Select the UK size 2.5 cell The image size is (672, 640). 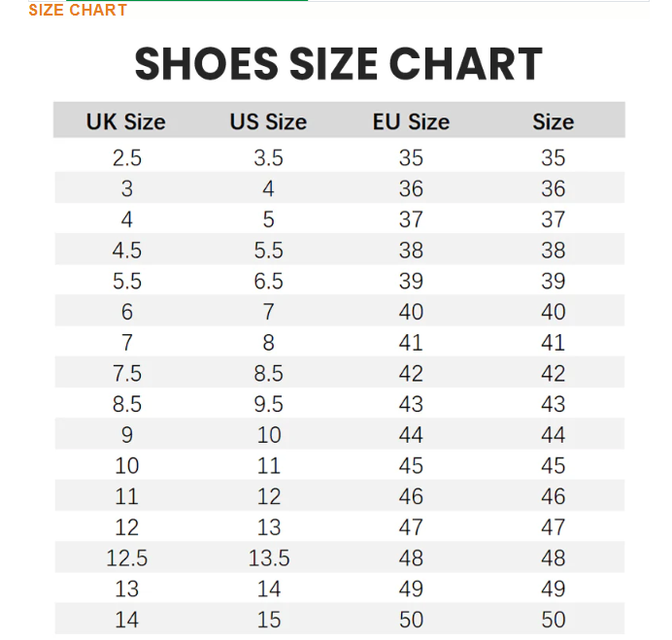point(126,157)
